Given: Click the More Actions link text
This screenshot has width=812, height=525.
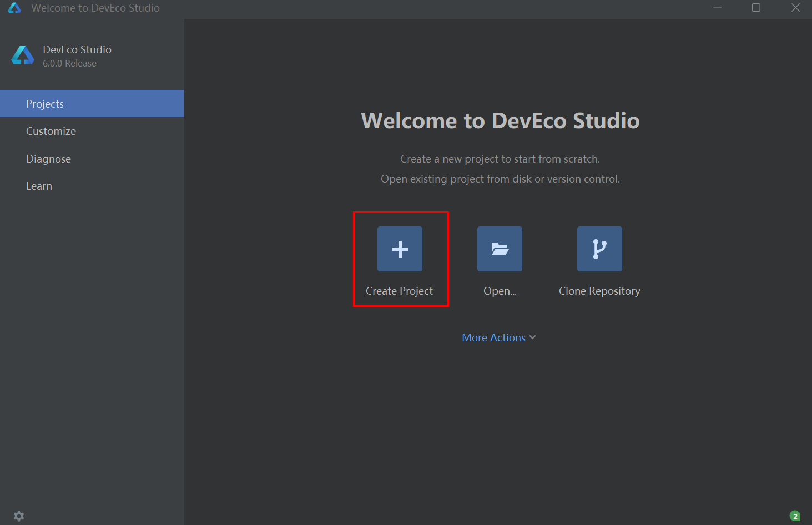Looking at the screenshot, I should point(493,337).
